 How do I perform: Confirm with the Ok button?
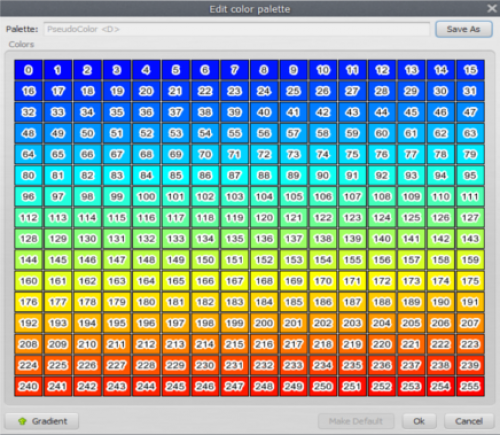(x=419, y=421)
